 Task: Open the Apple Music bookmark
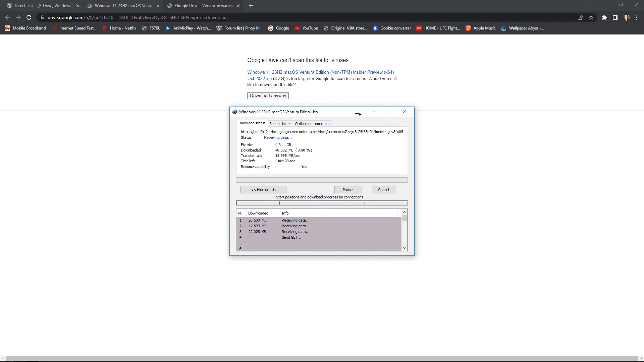click(x=481, y=28)
